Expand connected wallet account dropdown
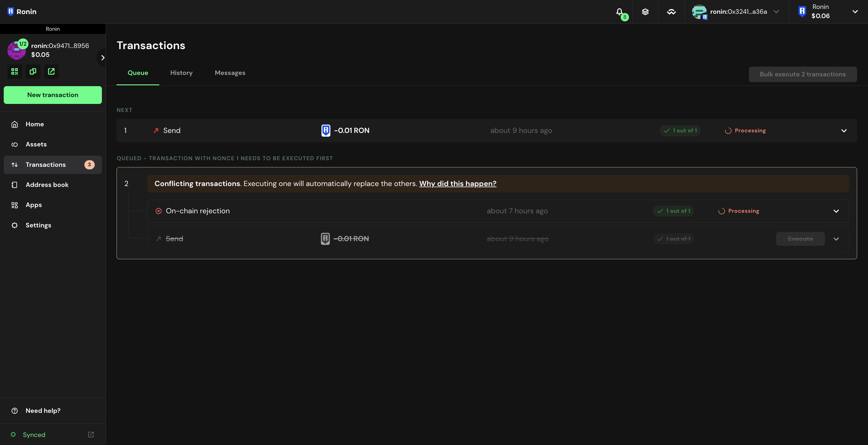Image resolution: width=868 pixels, height=445 pixels. pyautogui.click(x=776, y=12)
